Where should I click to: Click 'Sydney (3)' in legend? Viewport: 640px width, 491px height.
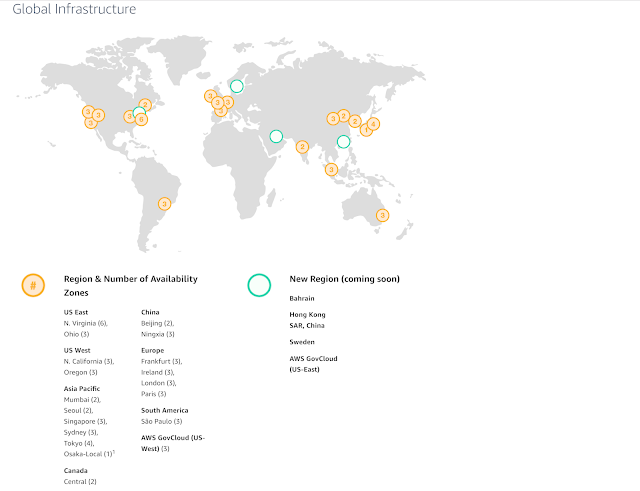(81, 433)
